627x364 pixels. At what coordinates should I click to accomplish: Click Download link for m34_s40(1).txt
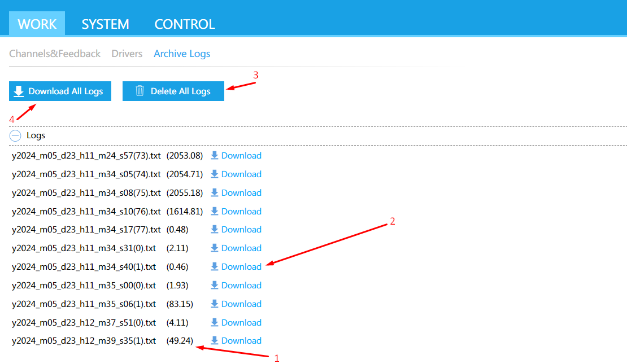tap(241, 267)
